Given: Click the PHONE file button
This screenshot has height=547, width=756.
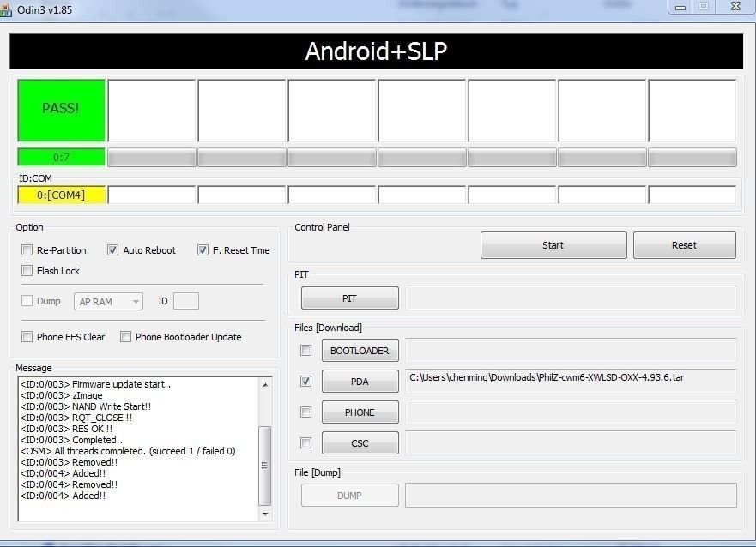Looking at the screenshot, I should click(360, 412).
